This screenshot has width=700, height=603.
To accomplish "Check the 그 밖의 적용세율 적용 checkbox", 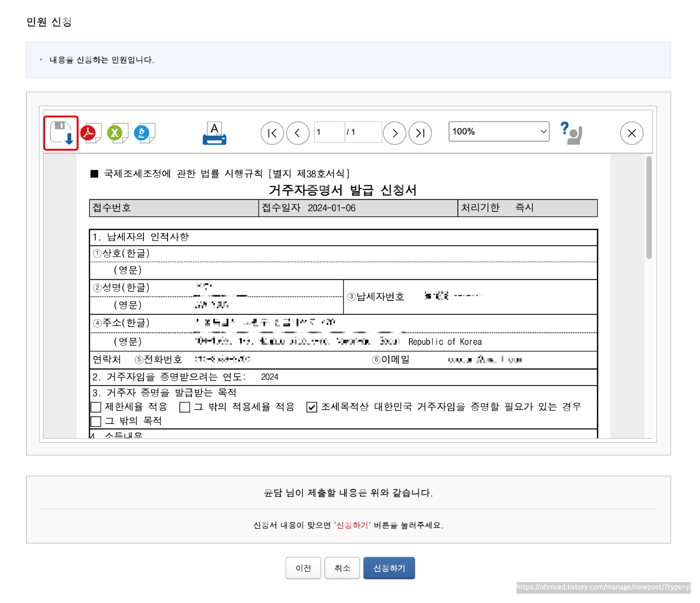I will coord(185,407).
